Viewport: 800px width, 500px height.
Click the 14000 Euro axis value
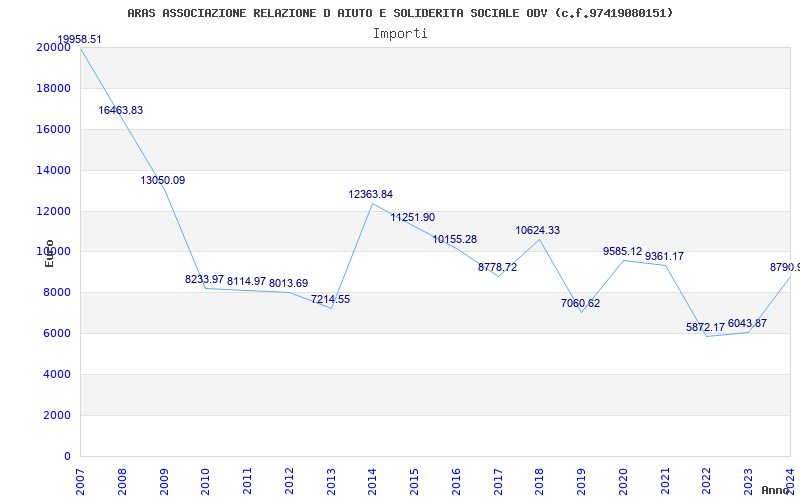tap(53, 170)
